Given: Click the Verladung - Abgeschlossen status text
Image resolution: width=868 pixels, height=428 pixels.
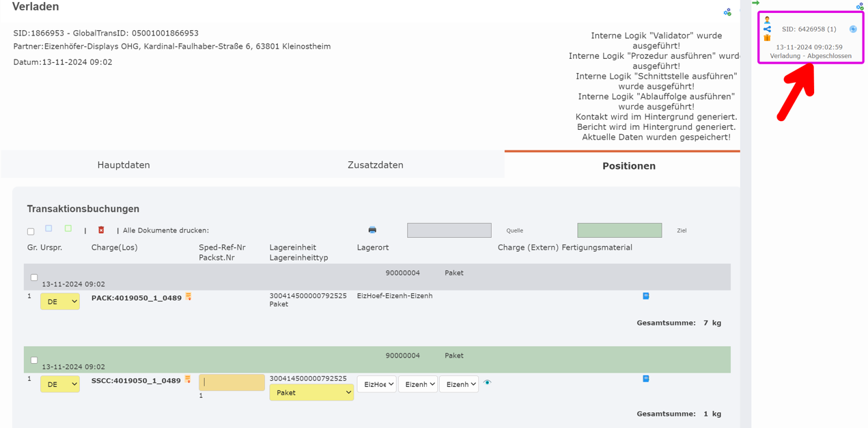Looking at the screenshot, I should point(811,55).
